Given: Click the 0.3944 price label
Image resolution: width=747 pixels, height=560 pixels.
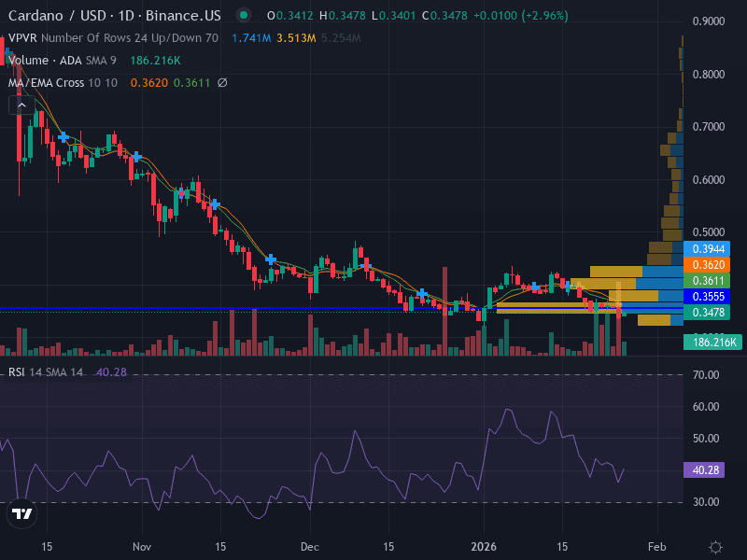Looking at the screenshot, I should (x=707, y=248).
